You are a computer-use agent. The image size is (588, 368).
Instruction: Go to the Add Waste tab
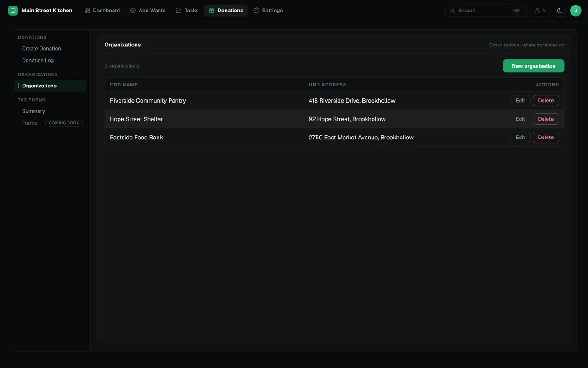148,11
